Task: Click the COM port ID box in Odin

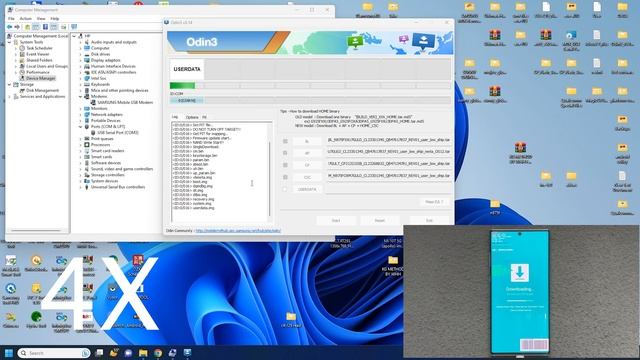Action: tap(187, 100)
